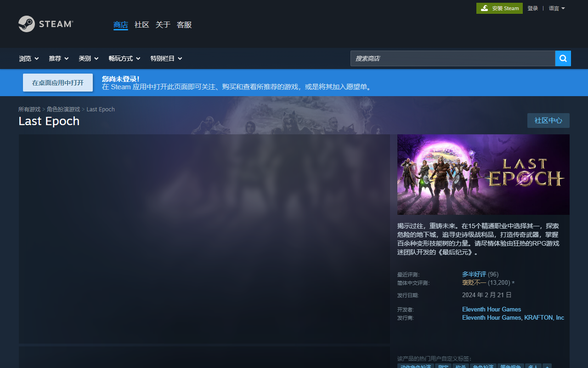This screenshot has width=588, height=368.
Task: Click the 登录 login link
Action: pyautogui.click(x=533, y=8)
